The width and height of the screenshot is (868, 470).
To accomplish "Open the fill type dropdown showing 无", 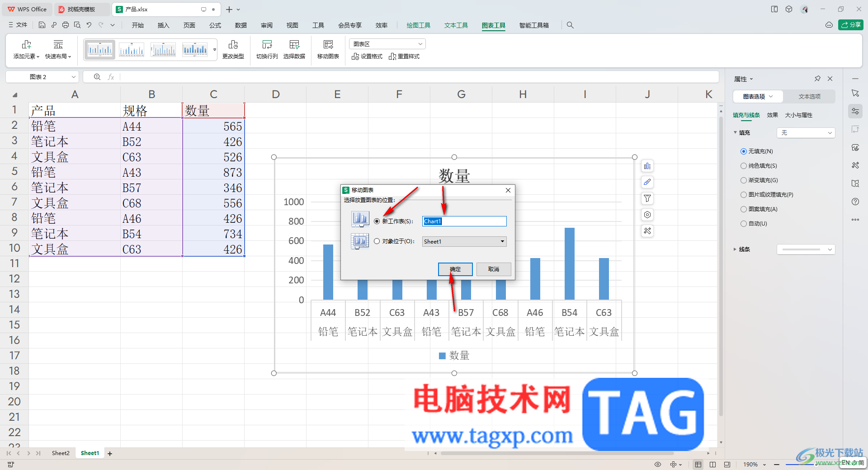I will click(806, 133).
